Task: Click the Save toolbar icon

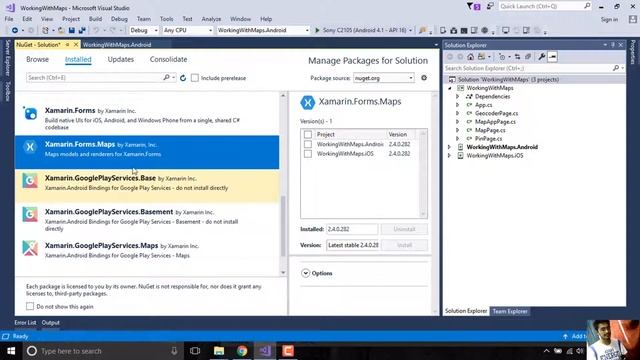Action: 72,31
